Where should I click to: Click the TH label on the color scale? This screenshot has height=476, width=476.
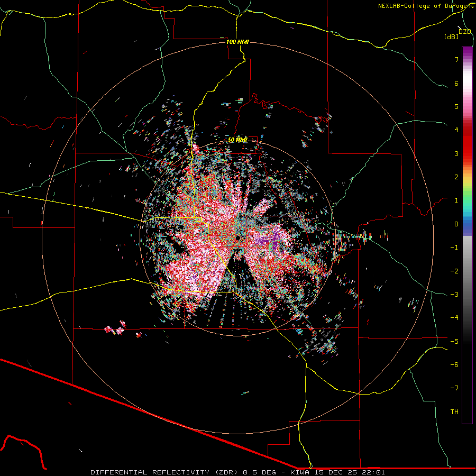click(454, 412)
